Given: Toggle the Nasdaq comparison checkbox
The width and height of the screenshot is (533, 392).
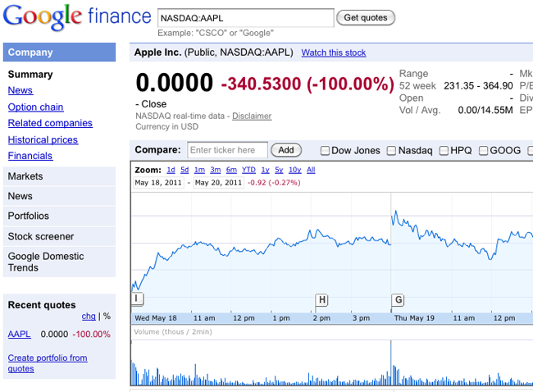Looking at the screenshot, I should tap(392, 151).
